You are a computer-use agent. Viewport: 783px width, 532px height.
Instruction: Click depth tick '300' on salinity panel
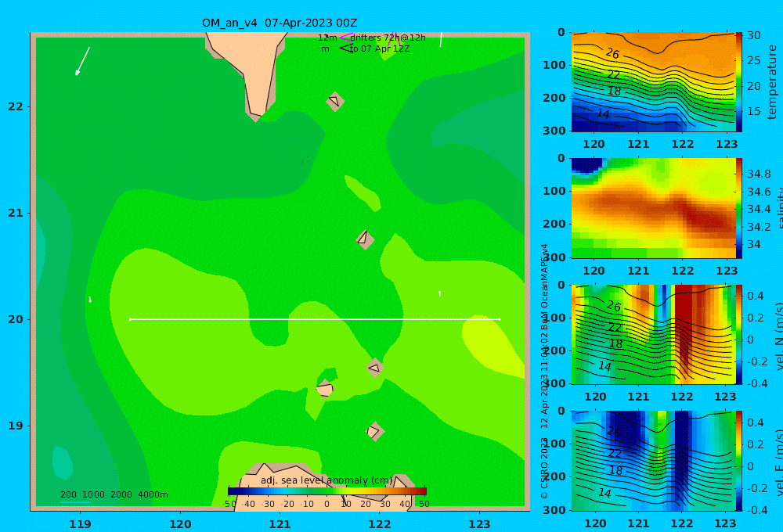554,257
